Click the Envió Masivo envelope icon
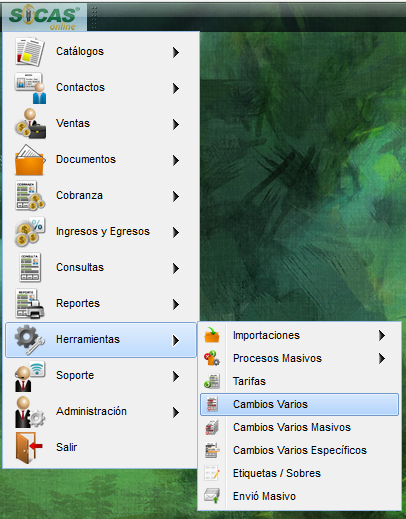Viewport: 406px width, 519px height. 212,496
